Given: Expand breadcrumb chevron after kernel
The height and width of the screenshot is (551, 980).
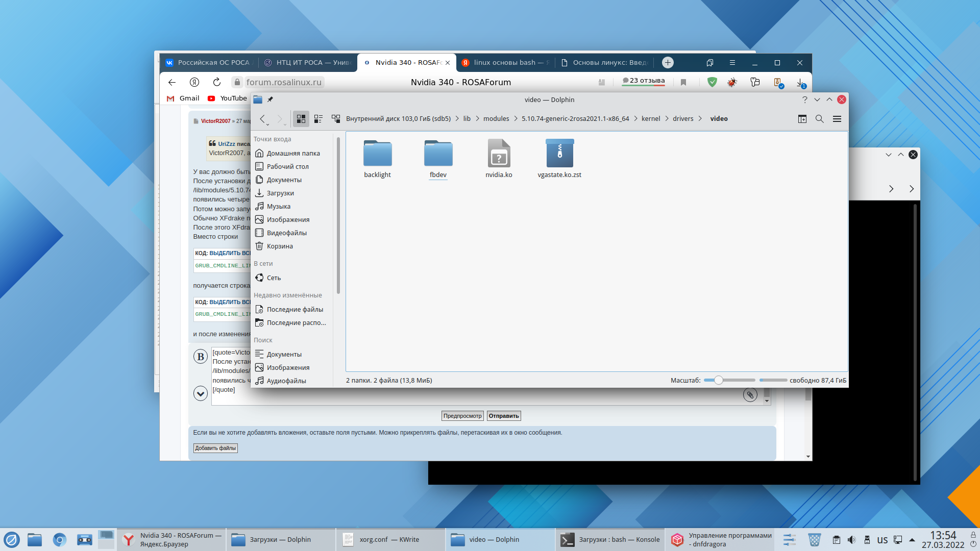Looking at the screenshot, I should tap(667, 119).
